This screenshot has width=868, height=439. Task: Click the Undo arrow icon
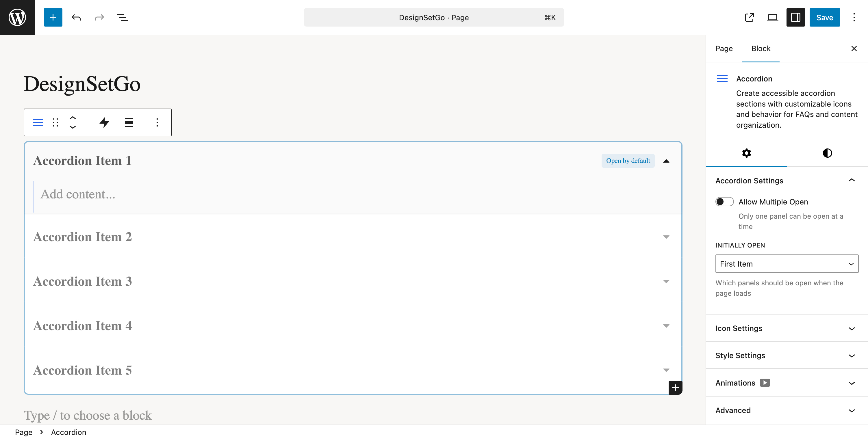click(x=77, y=17)
